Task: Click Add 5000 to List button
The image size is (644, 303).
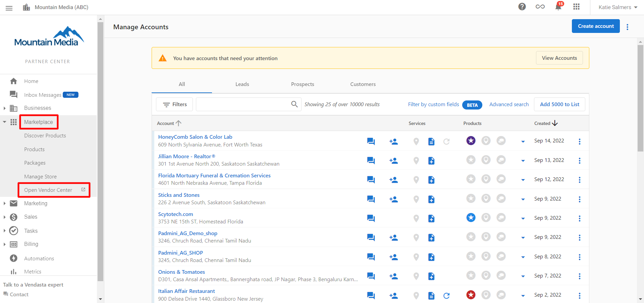Action: 559,104
